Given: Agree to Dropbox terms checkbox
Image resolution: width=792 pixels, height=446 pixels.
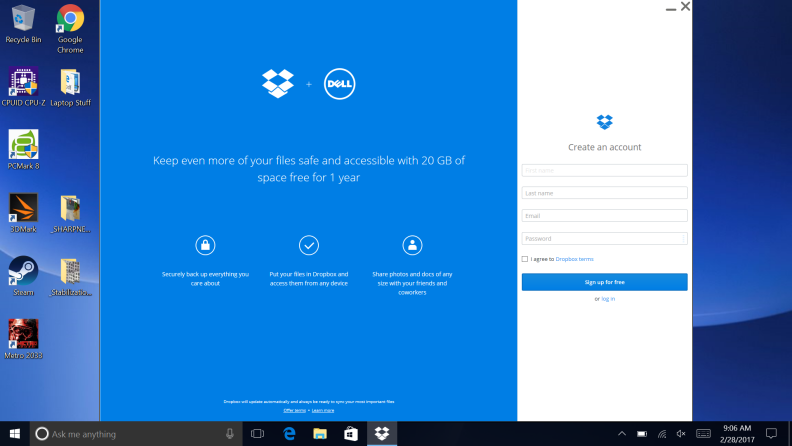Looking at the screenshot, I should pos(525,259).
